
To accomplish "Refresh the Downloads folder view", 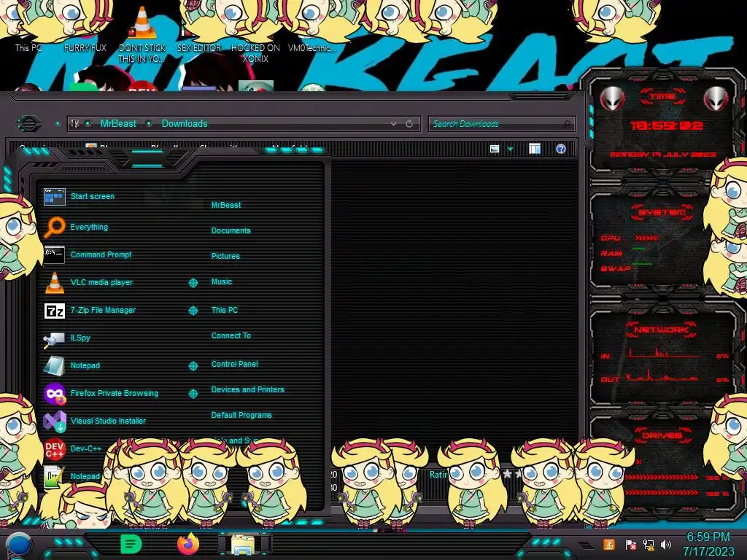I will pyautogui.click(x=409, y=124).
